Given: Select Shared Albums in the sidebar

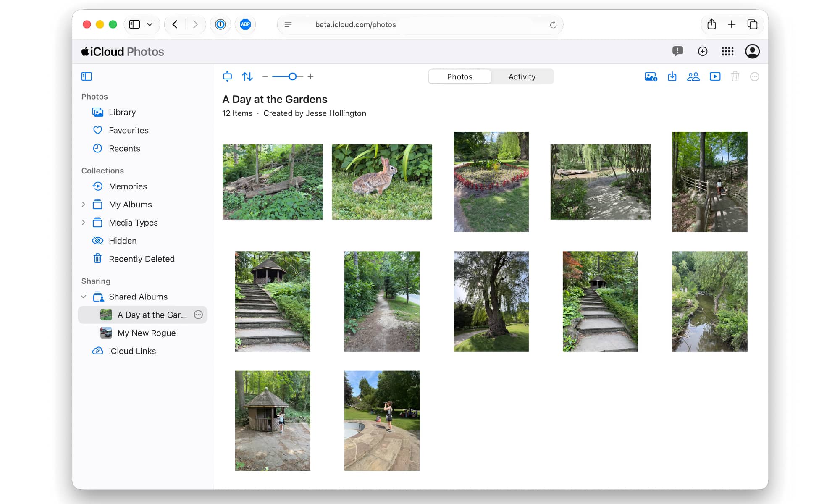Looking at the screenshot, I should [x=143, y=297].
